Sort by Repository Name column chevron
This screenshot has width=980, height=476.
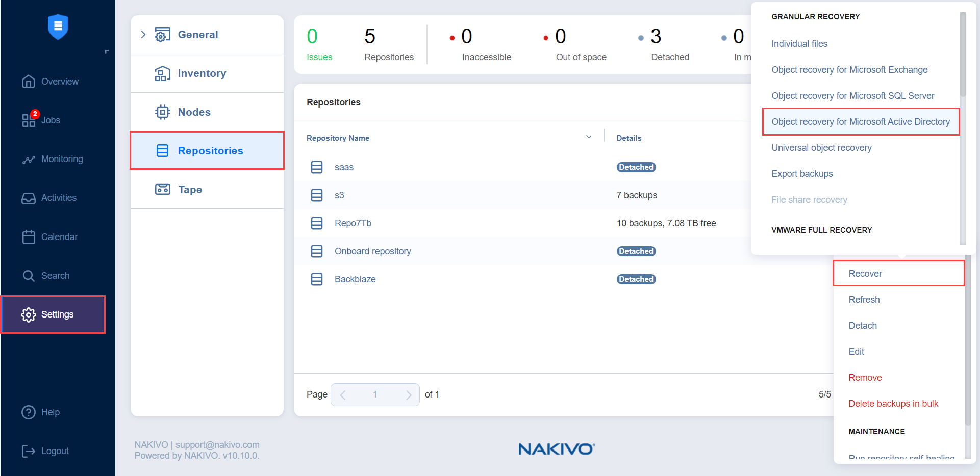589,137
